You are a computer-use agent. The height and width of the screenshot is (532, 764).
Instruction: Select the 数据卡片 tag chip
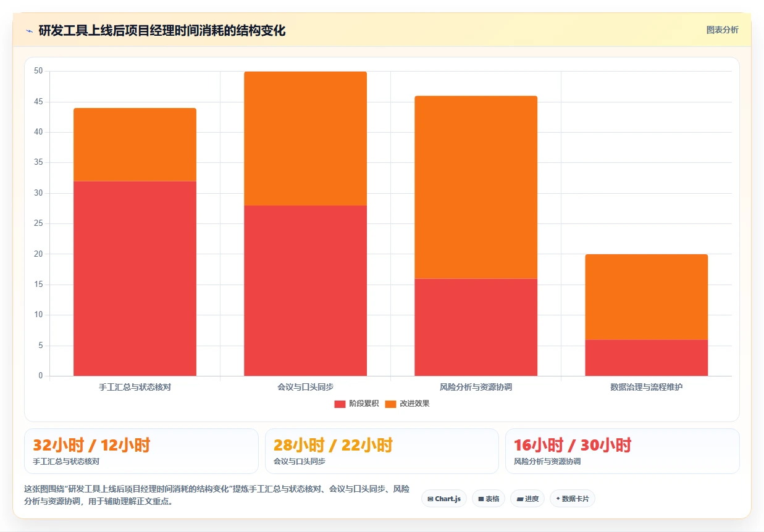click(x=573, y=499)
